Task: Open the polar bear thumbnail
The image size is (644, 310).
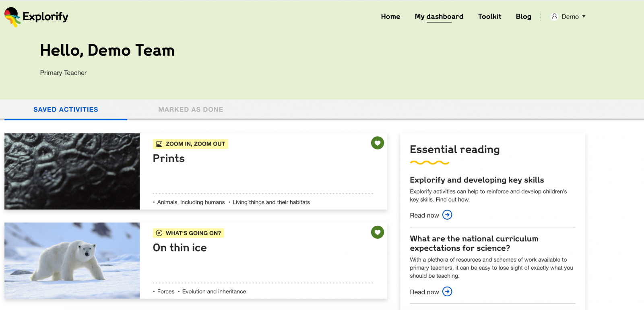Action: point(72,260)
